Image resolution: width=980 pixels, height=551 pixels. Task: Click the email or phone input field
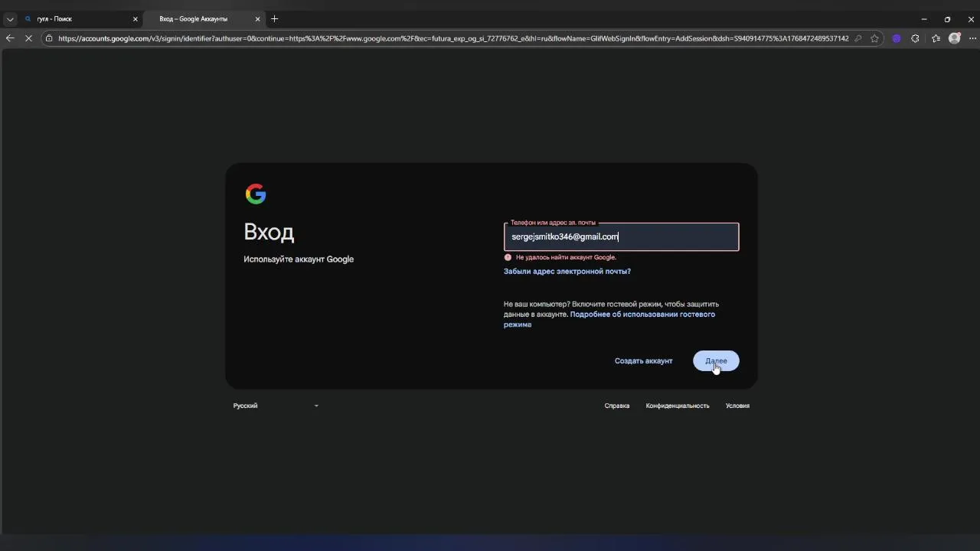point(621,236)
